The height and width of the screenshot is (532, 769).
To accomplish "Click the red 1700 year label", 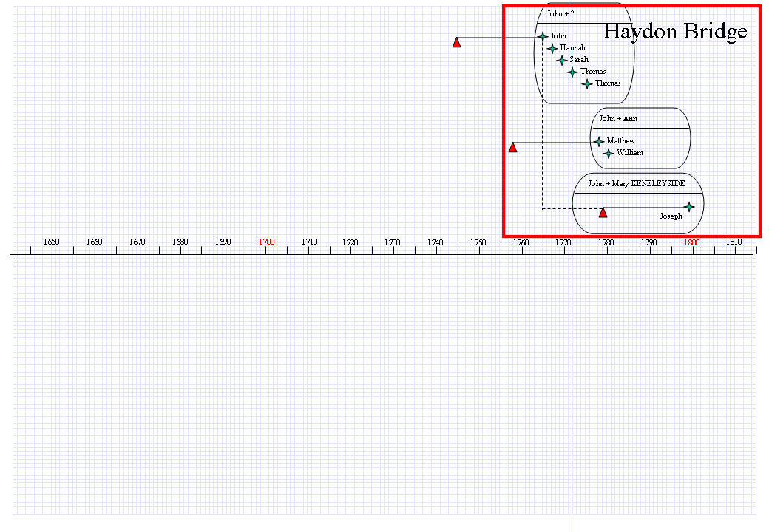I will [266, 242].
